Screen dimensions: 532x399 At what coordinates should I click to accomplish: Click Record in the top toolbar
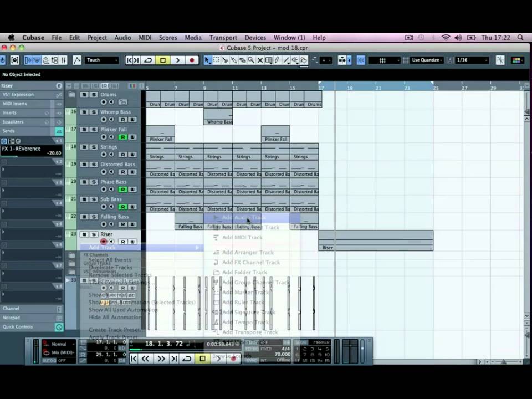(192, 60)
